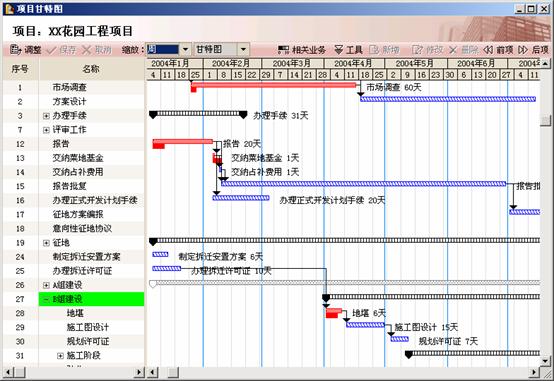The width and height of the screenshot is (554, 381).
Task: Open the 缩放 zoom level dropdown
Action: pyautogui.click(x=185, y=49)
